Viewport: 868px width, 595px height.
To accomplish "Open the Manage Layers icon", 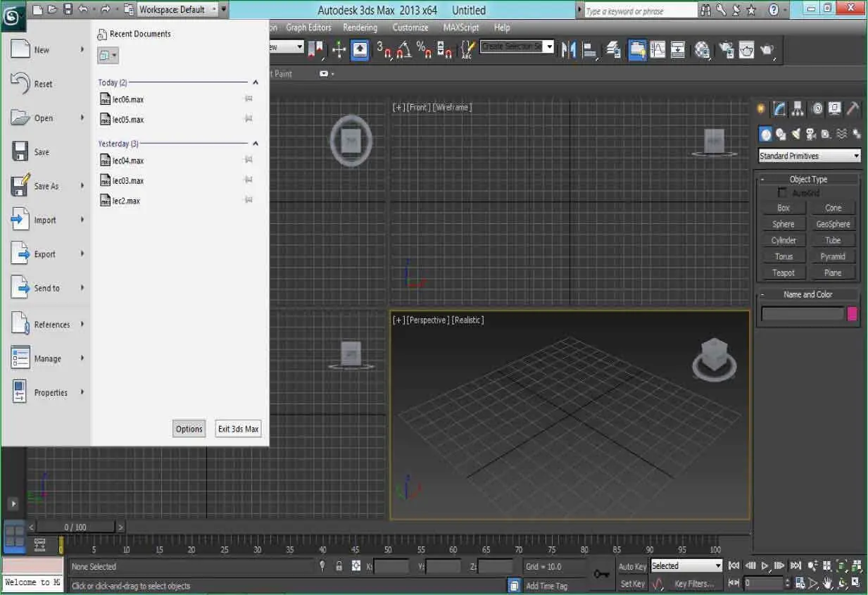I will coord(614,49).
